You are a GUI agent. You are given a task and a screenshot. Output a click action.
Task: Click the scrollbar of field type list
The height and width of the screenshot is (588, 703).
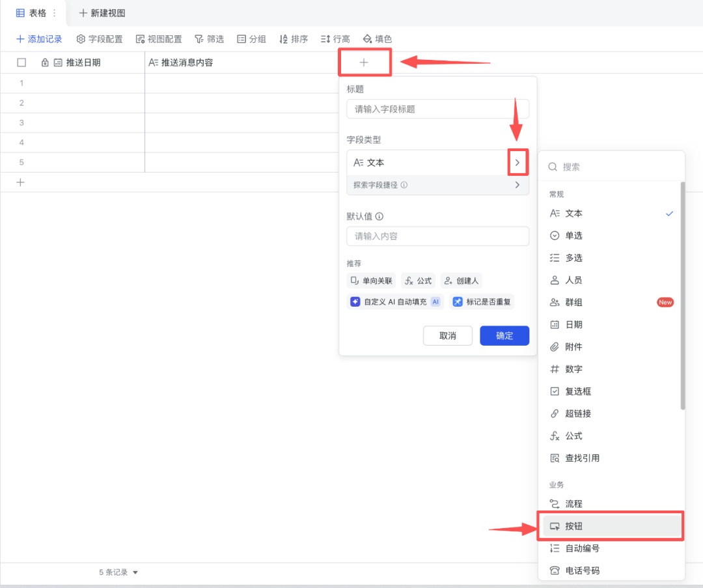point(683,296)
